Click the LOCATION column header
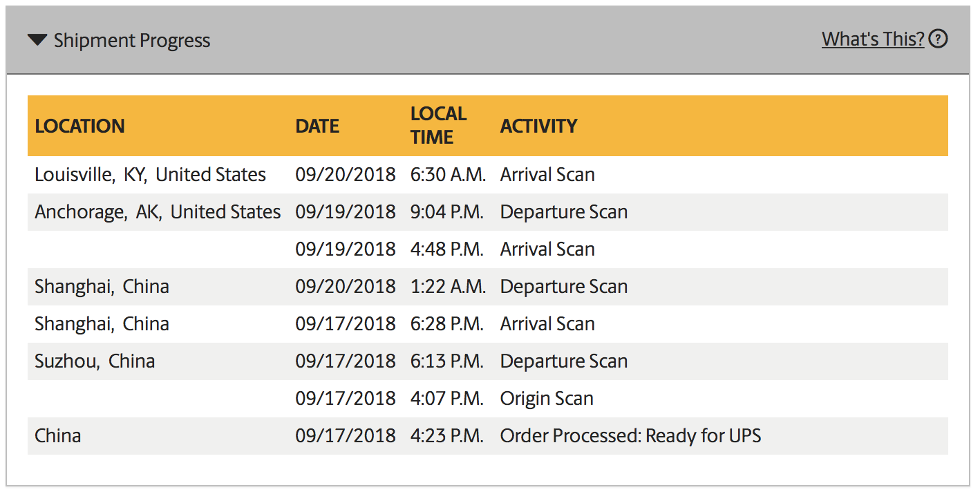This screenshot has height=492, width=980. point(80,126)
